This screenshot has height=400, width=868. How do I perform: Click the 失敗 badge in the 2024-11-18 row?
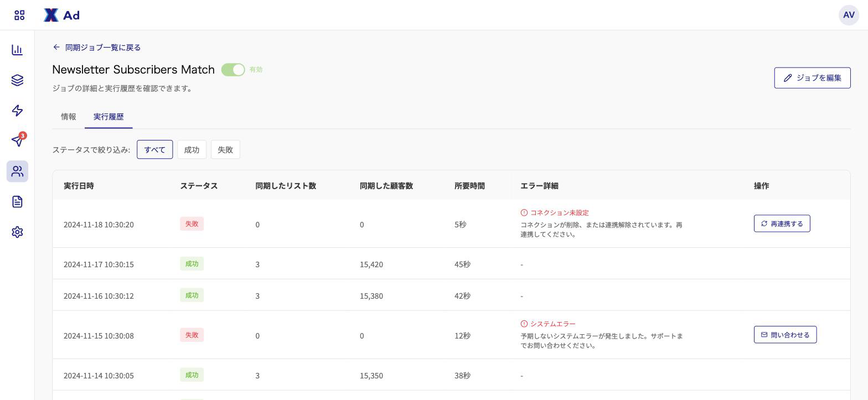pyautogui.click(x=192, y=224)
